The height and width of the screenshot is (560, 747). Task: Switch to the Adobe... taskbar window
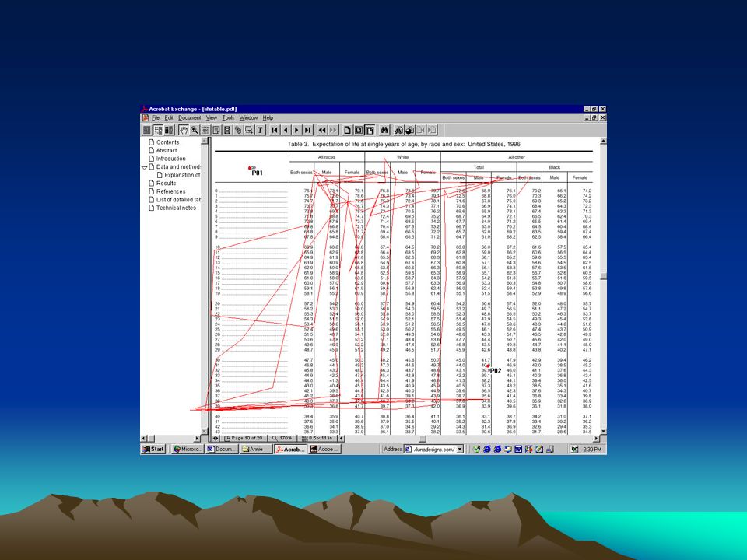(324, 449)
